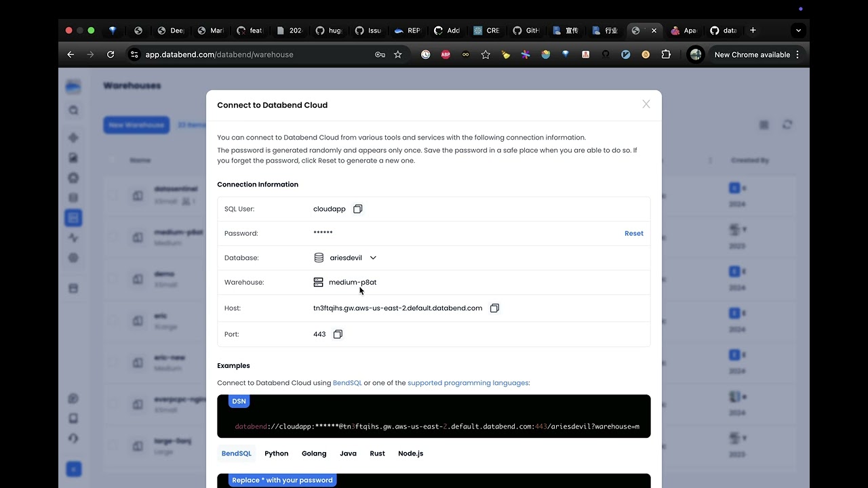Click the host value tn3ftqihs.gw.aws-us-east-2.default.databend.com
Viewport: 868px width, 488px height.
tap(397, 308)
